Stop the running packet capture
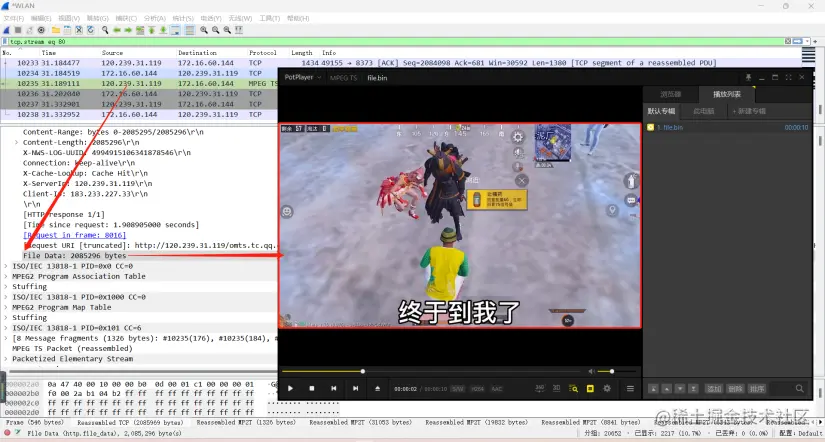Viewport: 825px width, 442px height. coord(18,30)
